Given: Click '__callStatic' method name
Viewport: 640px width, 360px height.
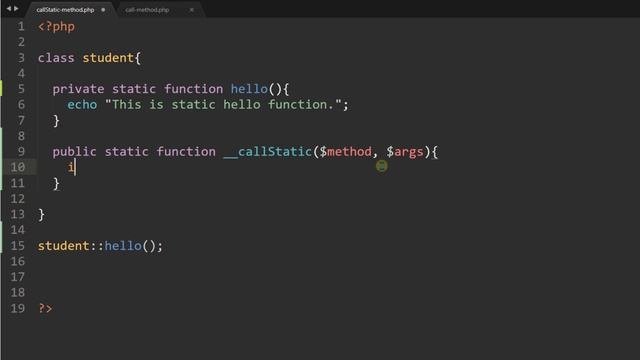Looking at the screenshot, I should click(268, 152).
